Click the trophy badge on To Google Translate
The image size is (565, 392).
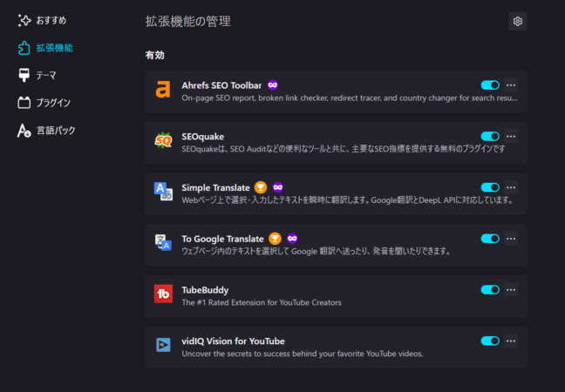275,239
